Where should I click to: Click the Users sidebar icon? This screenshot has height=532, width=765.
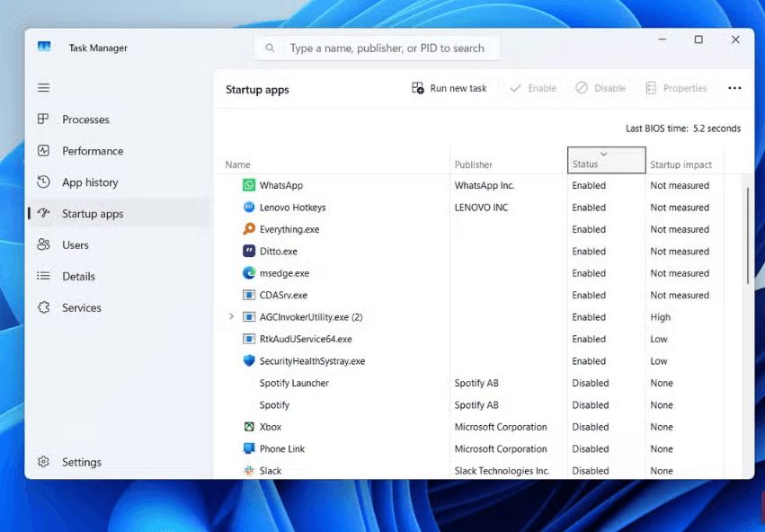pos(43,244)
